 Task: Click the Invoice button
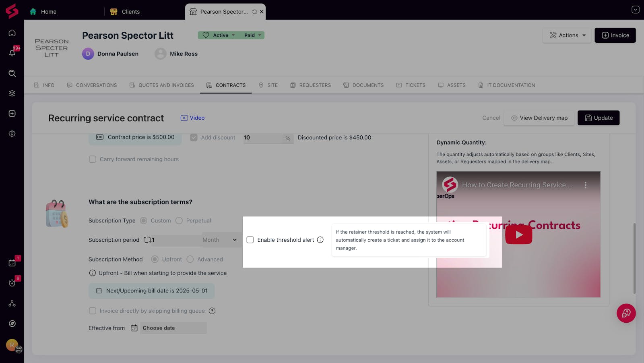pyautogui.click(x=615, y=35)
